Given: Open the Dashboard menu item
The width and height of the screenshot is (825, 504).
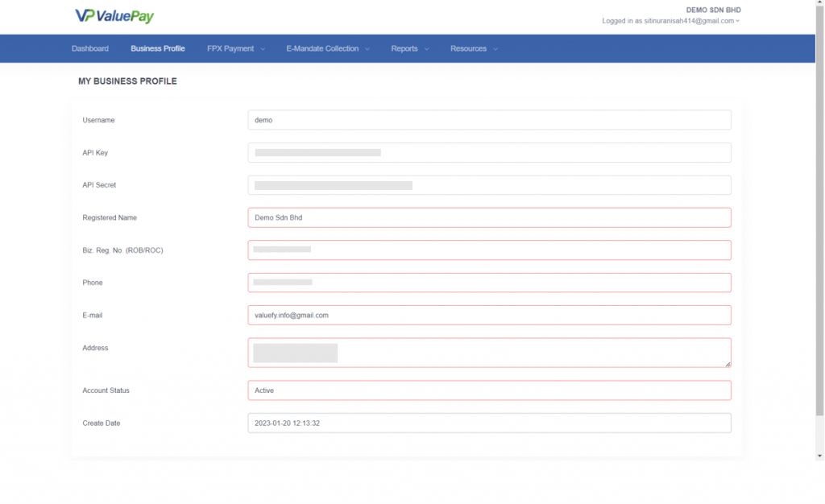Looking at the screenshot, I should [x=89, y=48].
